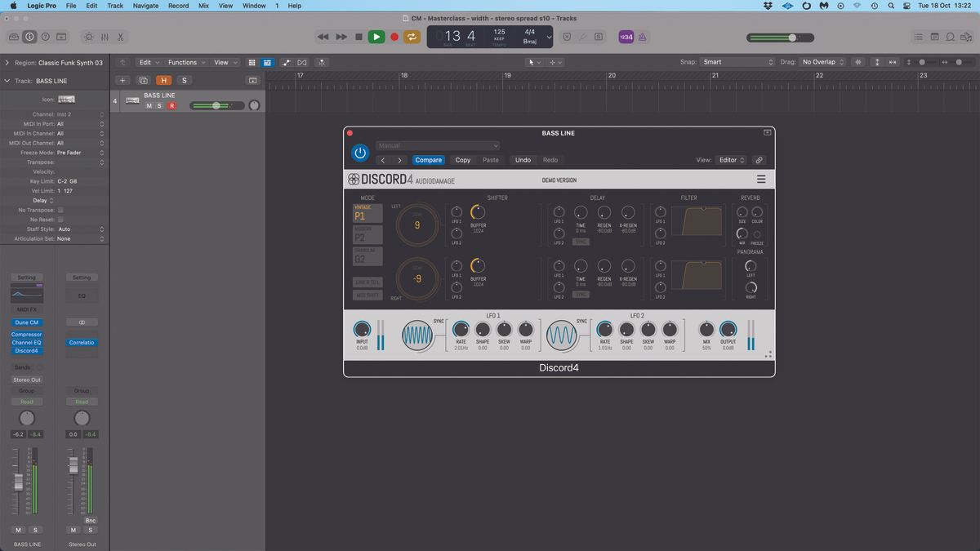Disable record-enable on the BASS LINE track
The width and height of the screenshot is (980, 551).
pos(171,105)
